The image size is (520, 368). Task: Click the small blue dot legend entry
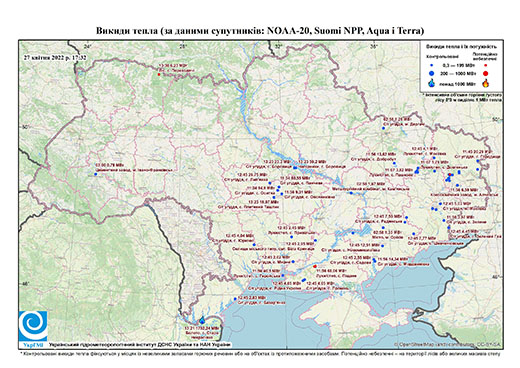(432, 66)
